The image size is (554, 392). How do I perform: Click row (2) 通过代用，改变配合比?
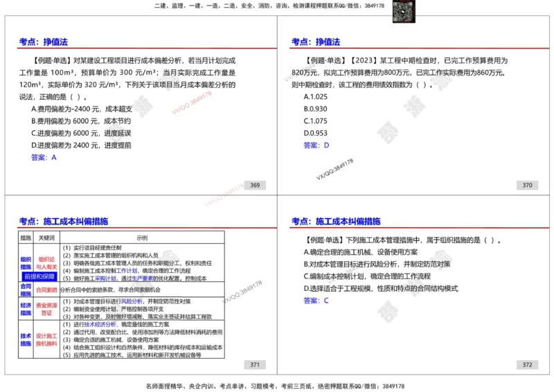point(143,332)
